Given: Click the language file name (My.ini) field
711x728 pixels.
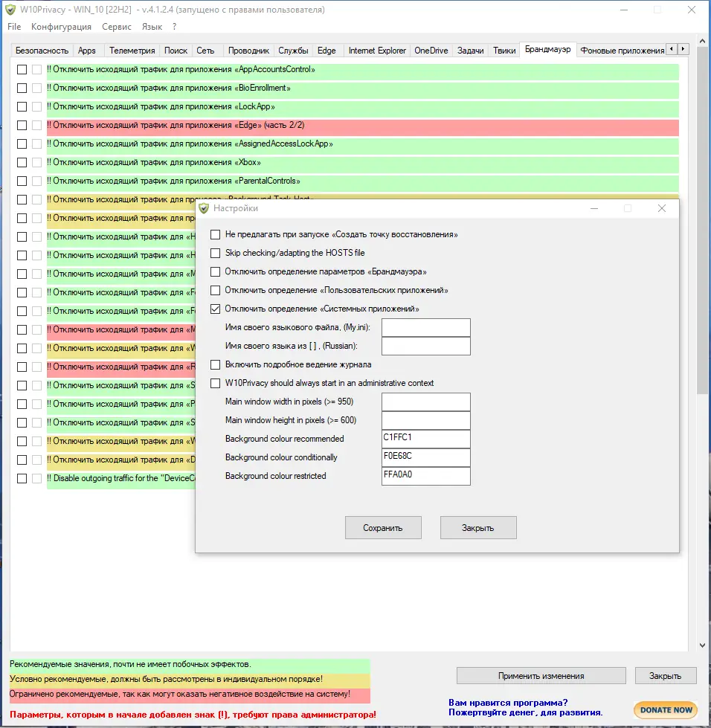Looking at the screenshot, I should (426, 327).
